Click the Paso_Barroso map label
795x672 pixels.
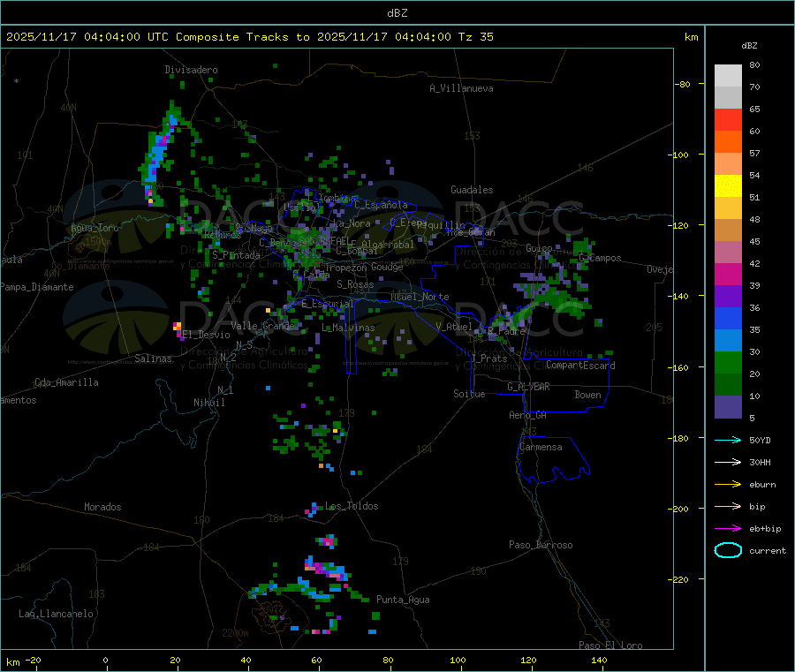541,545
